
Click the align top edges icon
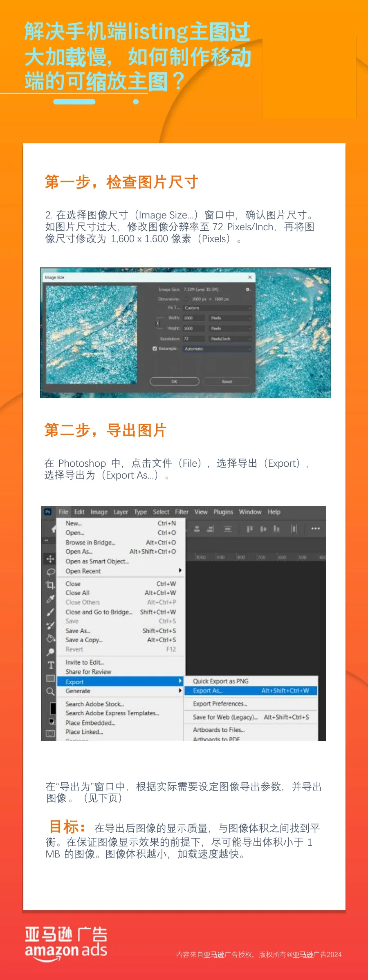point(249,529)
